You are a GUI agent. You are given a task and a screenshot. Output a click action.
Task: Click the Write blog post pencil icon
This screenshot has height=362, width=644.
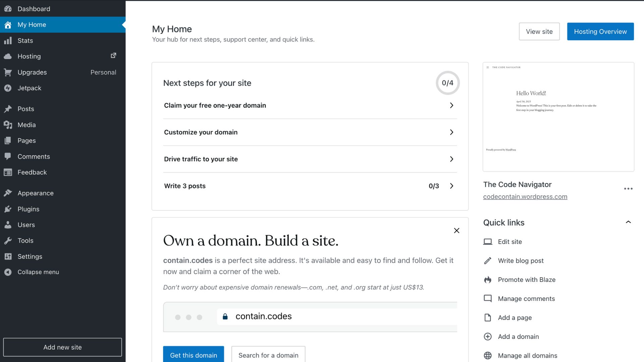pos(488,261)
